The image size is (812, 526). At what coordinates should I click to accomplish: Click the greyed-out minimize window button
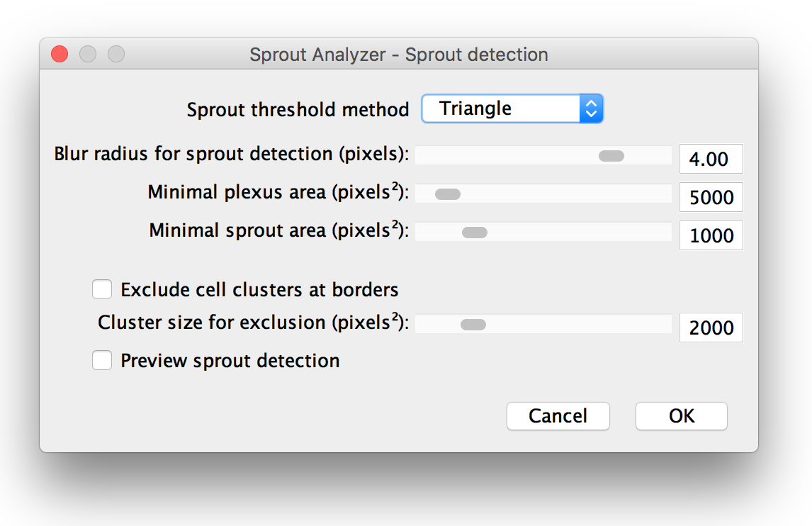coord(88,54)
